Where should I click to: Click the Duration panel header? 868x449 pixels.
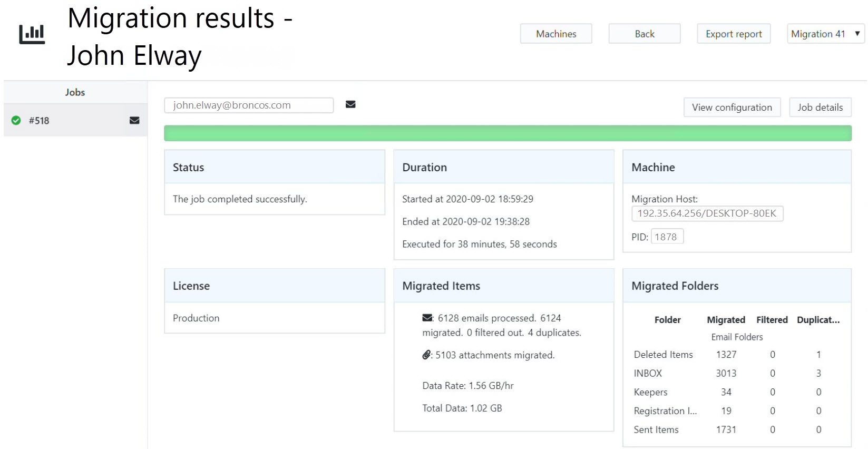click(504, 167)
